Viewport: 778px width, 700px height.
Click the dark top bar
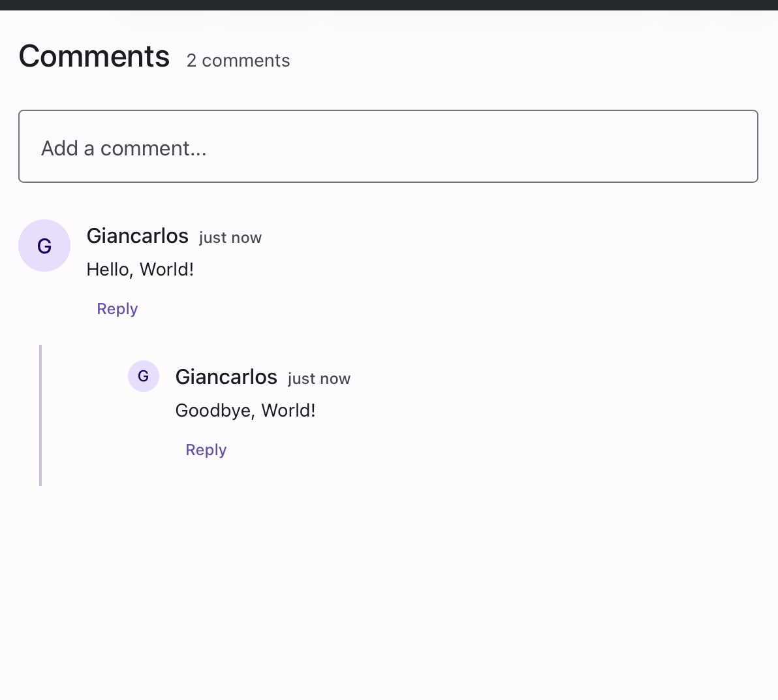point(389,5)
